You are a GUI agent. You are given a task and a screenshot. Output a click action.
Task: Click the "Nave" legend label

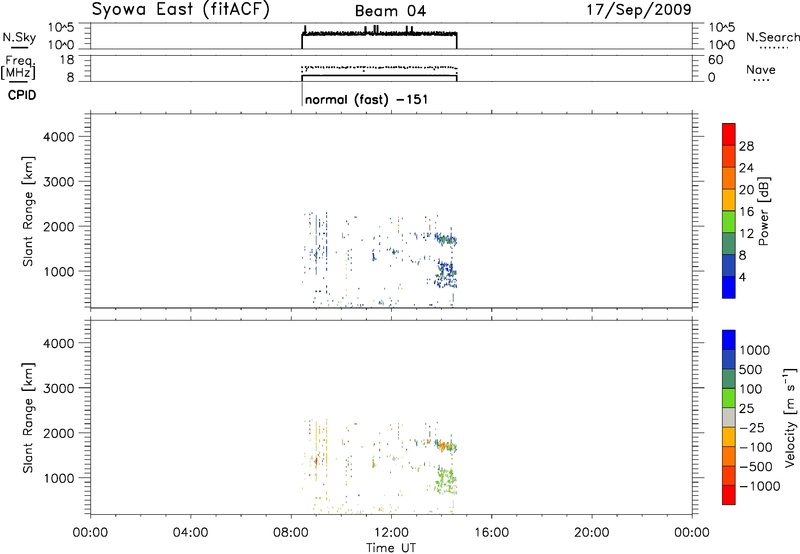coord(761,70)
